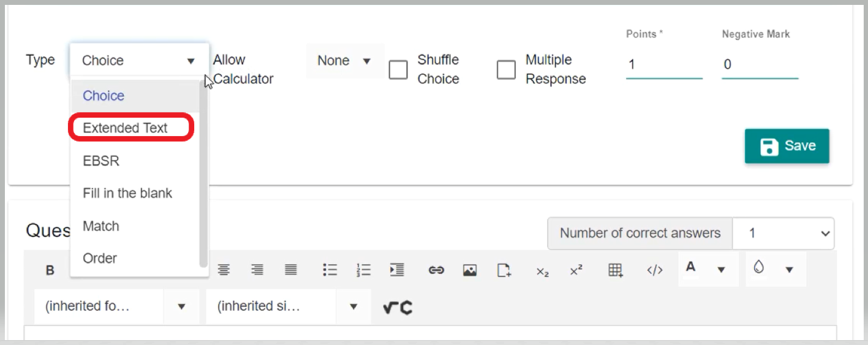
Task: Click the insert image icon
Action: pyautogui.click(x=470, y=270)
